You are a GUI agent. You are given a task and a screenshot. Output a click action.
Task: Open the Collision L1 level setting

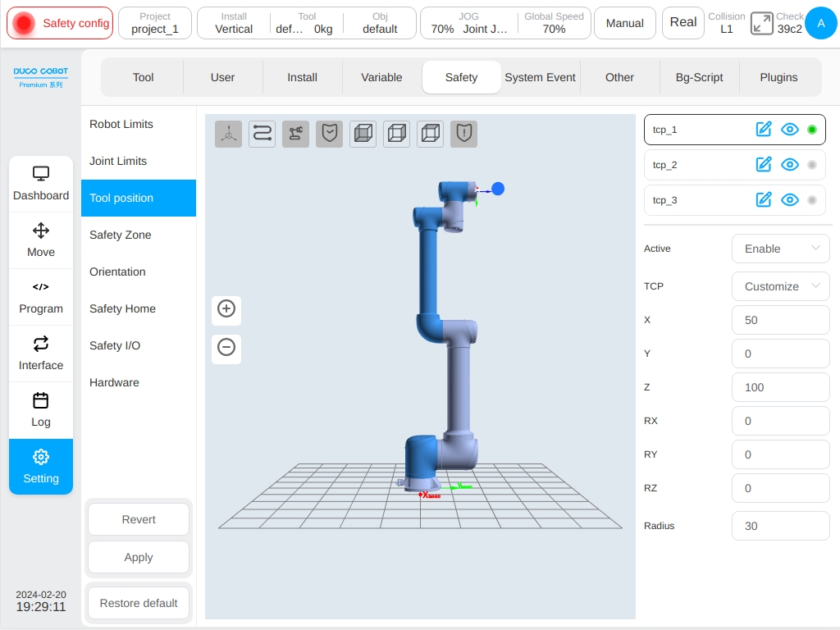727,23
